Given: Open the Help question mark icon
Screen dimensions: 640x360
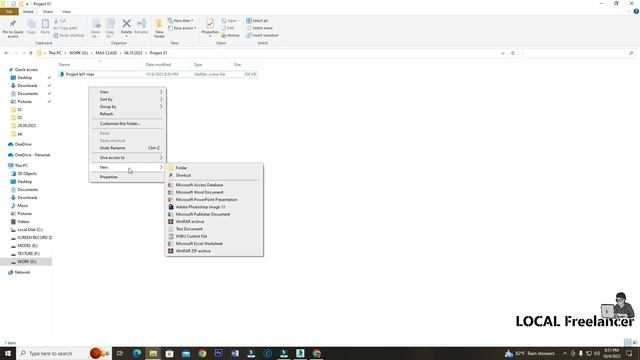Looking at the screenshot, I should click(636, 11).
